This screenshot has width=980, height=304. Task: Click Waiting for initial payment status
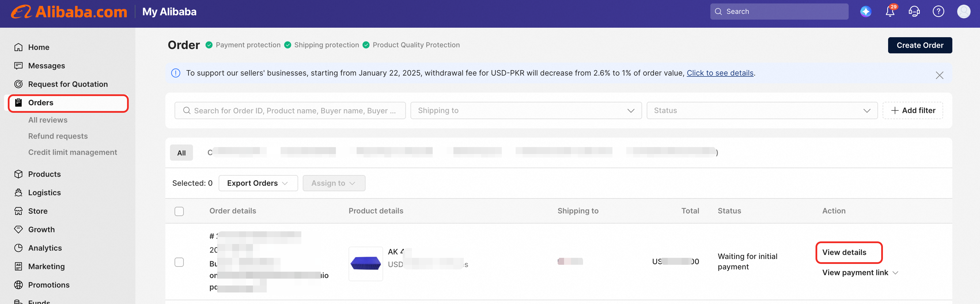(747, 262)
